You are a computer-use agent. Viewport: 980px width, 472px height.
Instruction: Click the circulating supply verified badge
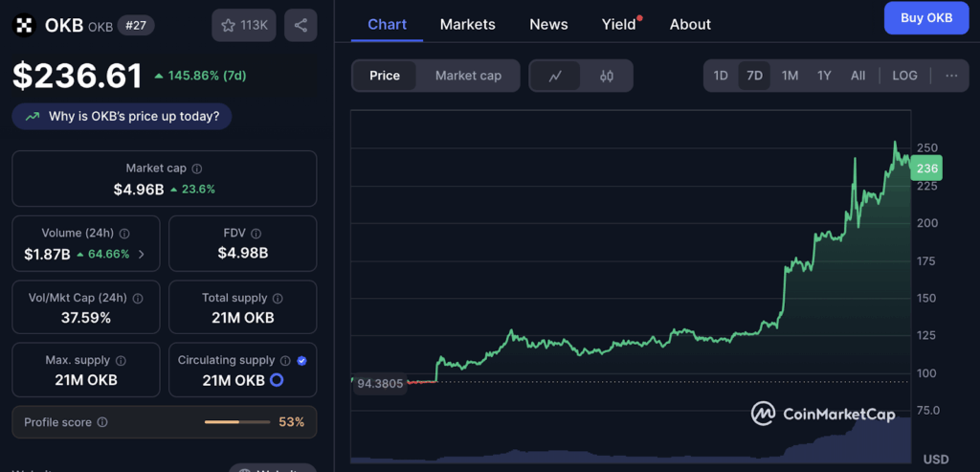tap(302, 361)
